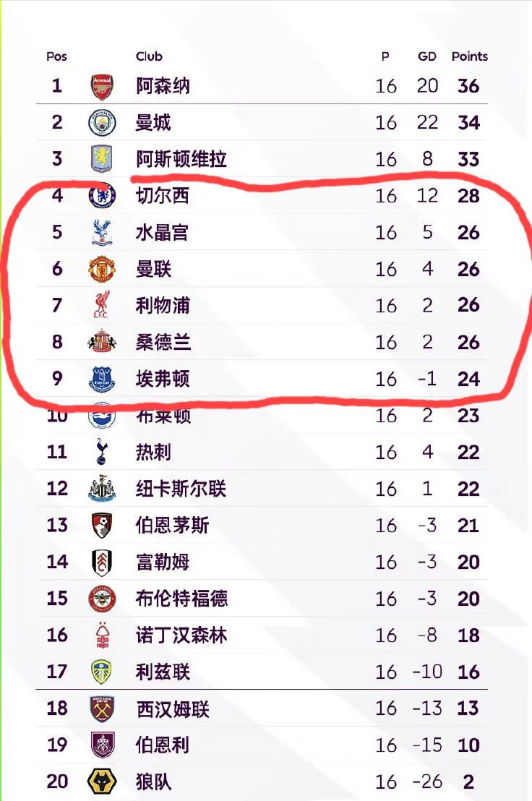The image size is (532, 801).
Task: Click the Crystal Palace eagle crest
Action: (x=102, y=233)
